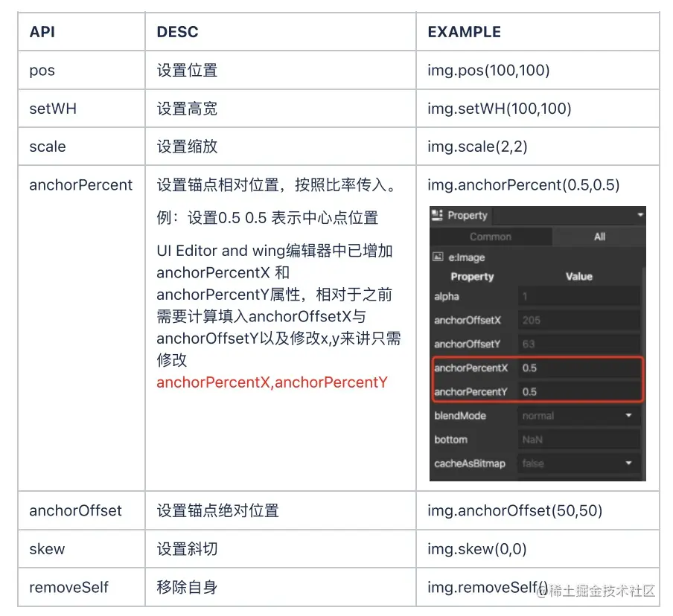Click the anchorOffsetX value field
This screenshot has height=616, width=673.
pos(578,320)
